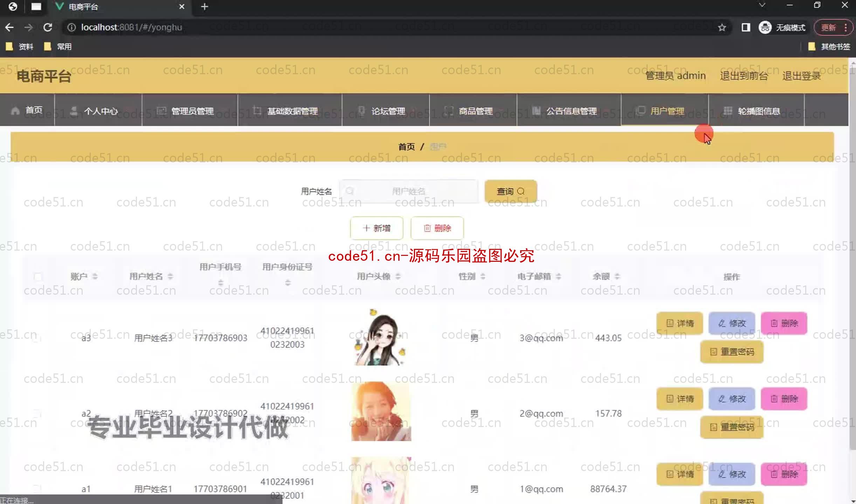Screen dimensions: 856x504
Task: Click the 新增 add button
Action: pyautogui.click(x=377, y=228)
